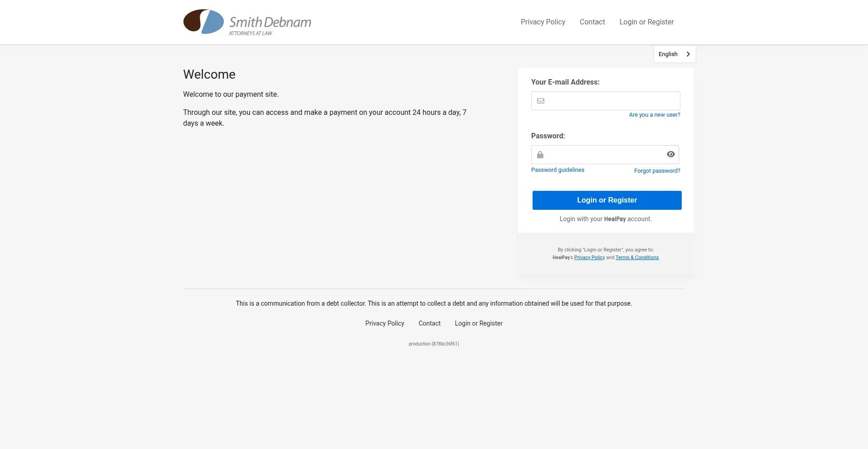Focus the email address input field
Screen dimensions: 868x449
606,100
